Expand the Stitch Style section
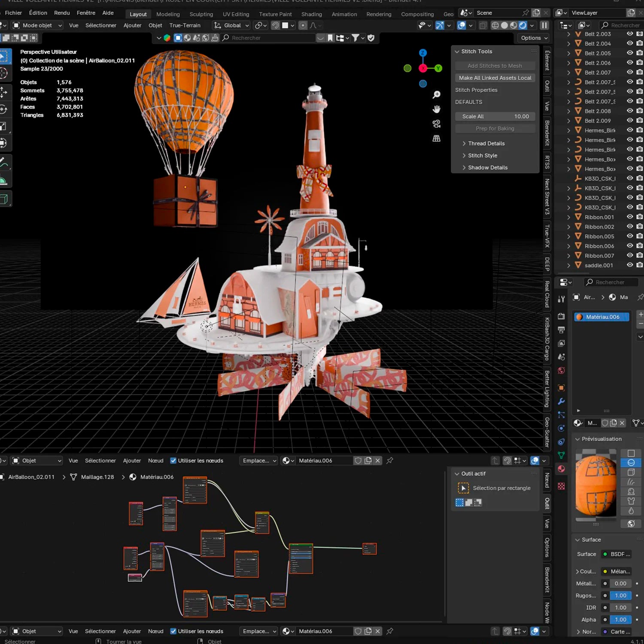 tap(483, 155)
